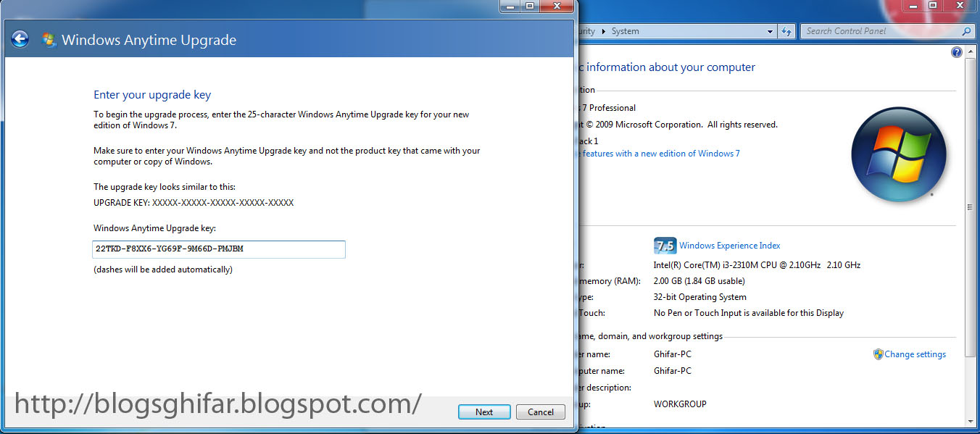Click the UPGRADE KEY XXXXX sample text
Viewport: 980px width, 434px height.
click(x=194, y=203)
